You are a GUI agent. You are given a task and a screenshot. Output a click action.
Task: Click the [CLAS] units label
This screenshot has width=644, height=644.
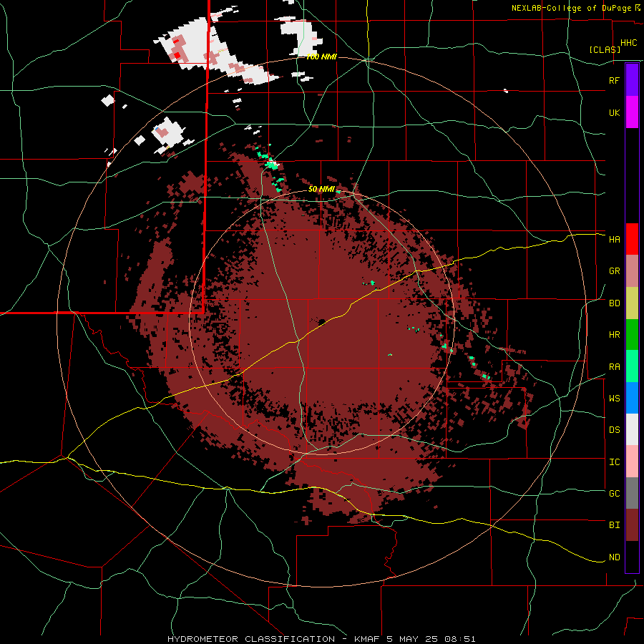pos(605,49)
